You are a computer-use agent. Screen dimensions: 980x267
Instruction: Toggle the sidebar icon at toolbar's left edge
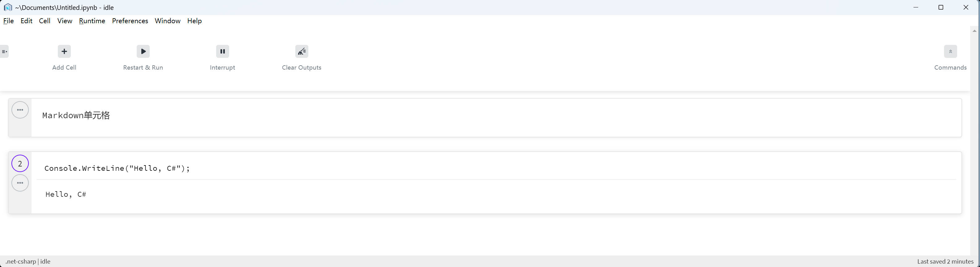[x=4, y=51]
